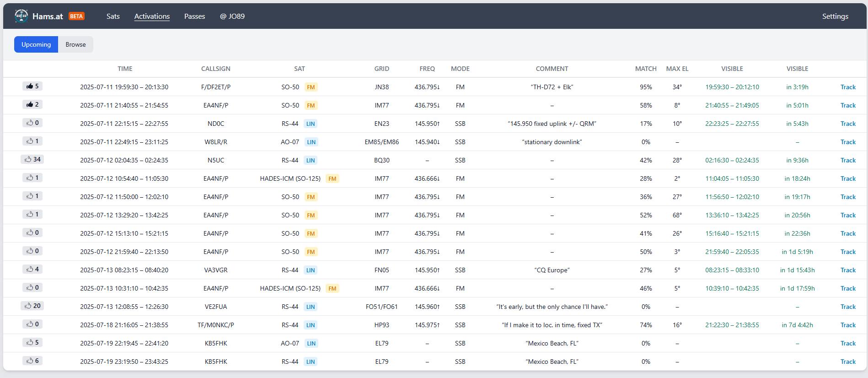The width and height of the screenshot is (868, 378).
Task: Track the F/DF2ET/P SO-50 pass
Action: pos(847,87)
